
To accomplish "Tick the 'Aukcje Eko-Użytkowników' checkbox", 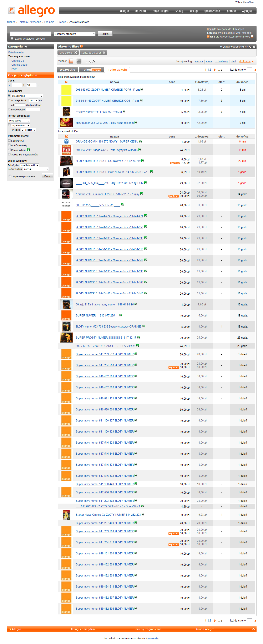I will [x=9, y=154].
